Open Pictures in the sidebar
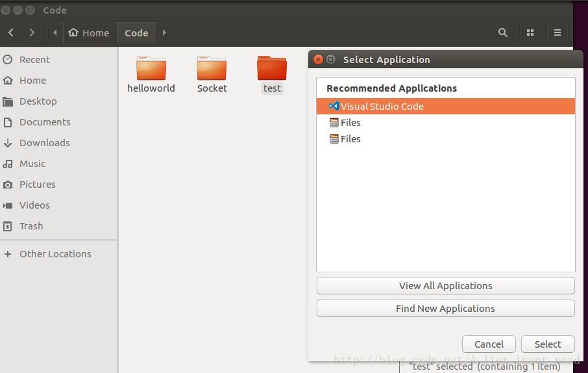Image resolution: width=588 pixels, height=373 pixels. 58,185
